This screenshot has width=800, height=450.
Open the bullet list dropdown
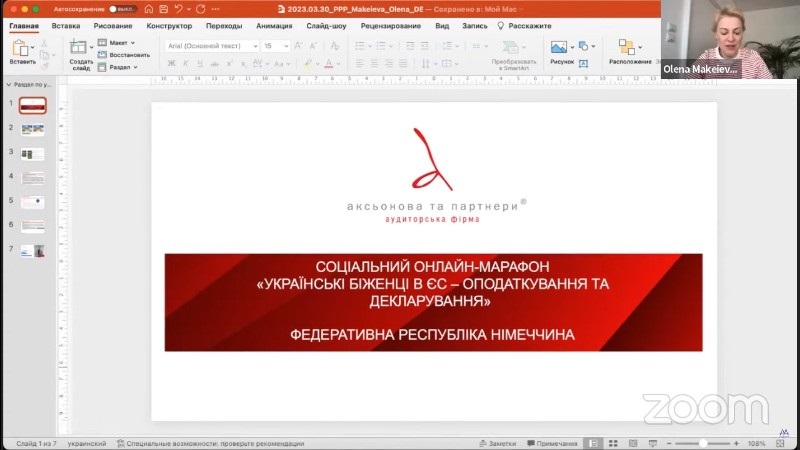[370, 46]
